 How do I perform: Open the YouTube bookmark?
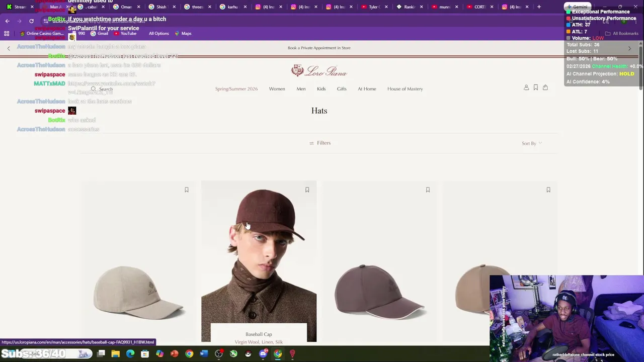click(x=125, y=34)
